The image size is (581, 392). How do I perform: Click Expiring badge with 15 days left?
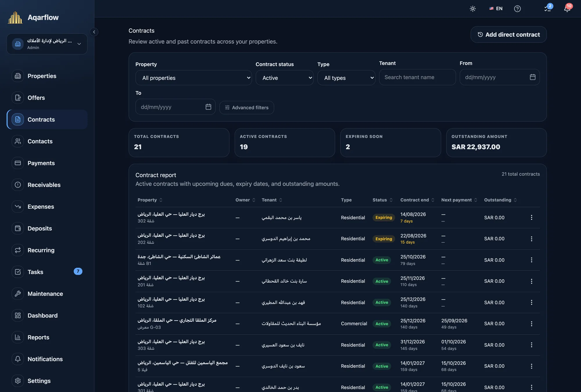tap(383, 239)
